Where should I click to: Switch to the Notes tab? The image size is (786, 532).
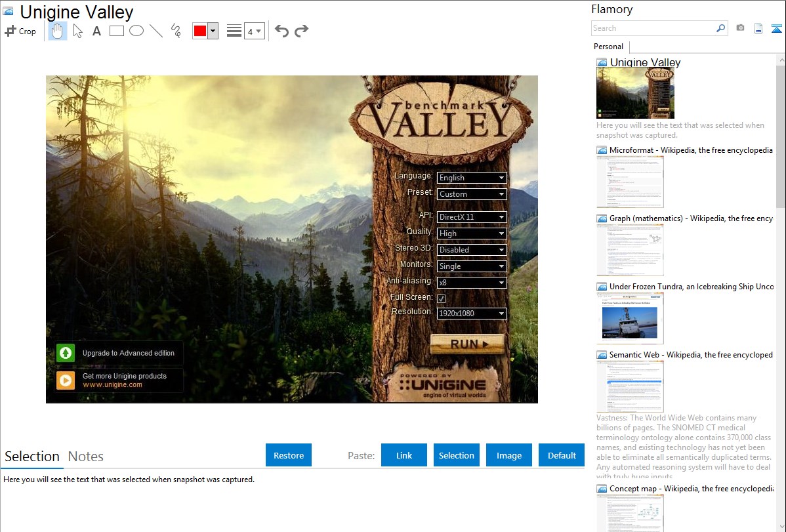(86, 457)
